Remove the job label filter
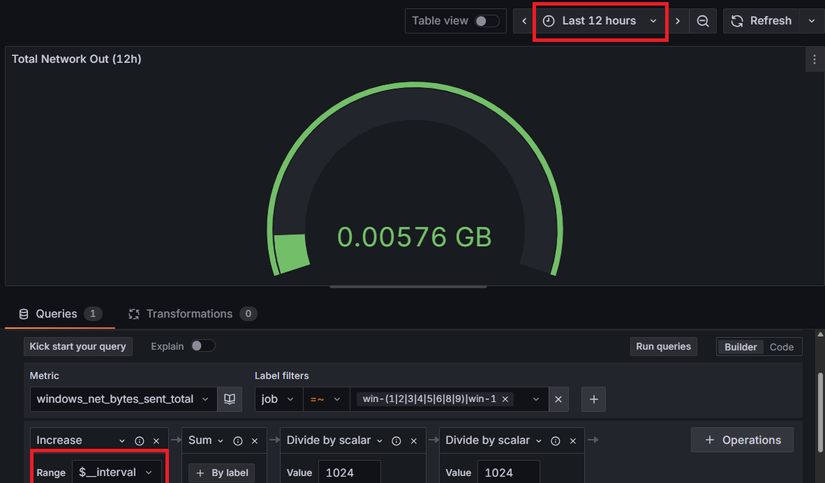The width and height of the screenshot is (825, 483). tap(558, 399)
